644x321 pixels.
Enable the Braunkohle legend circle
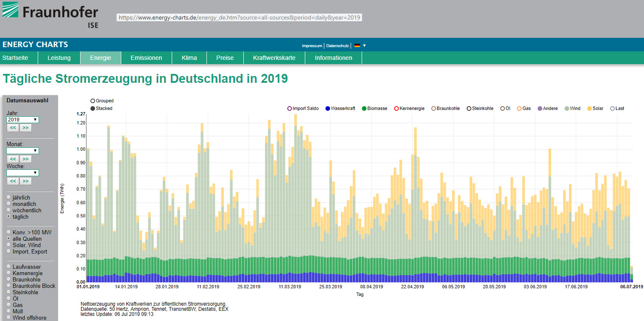(434, 109)
